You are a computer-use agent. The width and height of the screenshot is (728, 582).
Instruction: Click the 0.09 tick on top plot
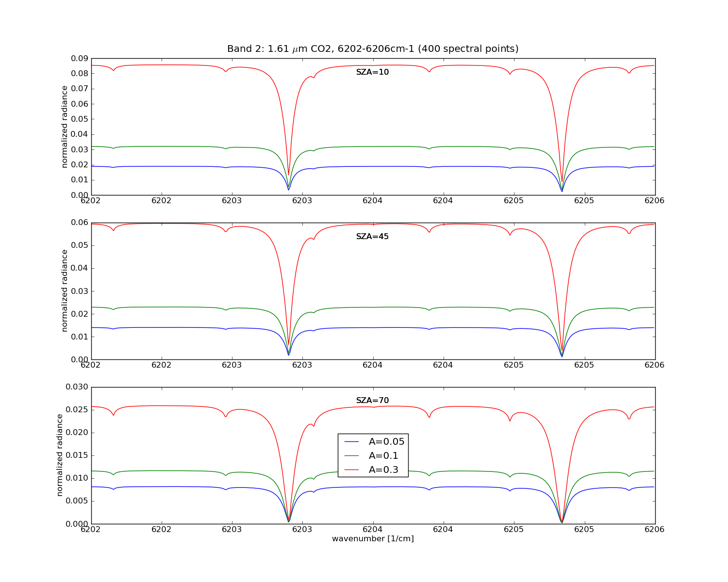tap(80, 58)
